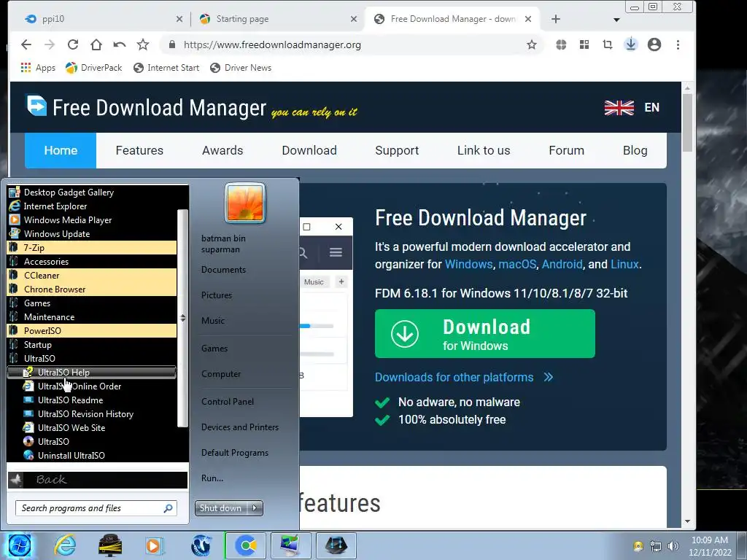Image resolution: width=747 pixels, height=560 pixels.
Task: Open Control Panel from the Start menu
Action: coord(228,402)
